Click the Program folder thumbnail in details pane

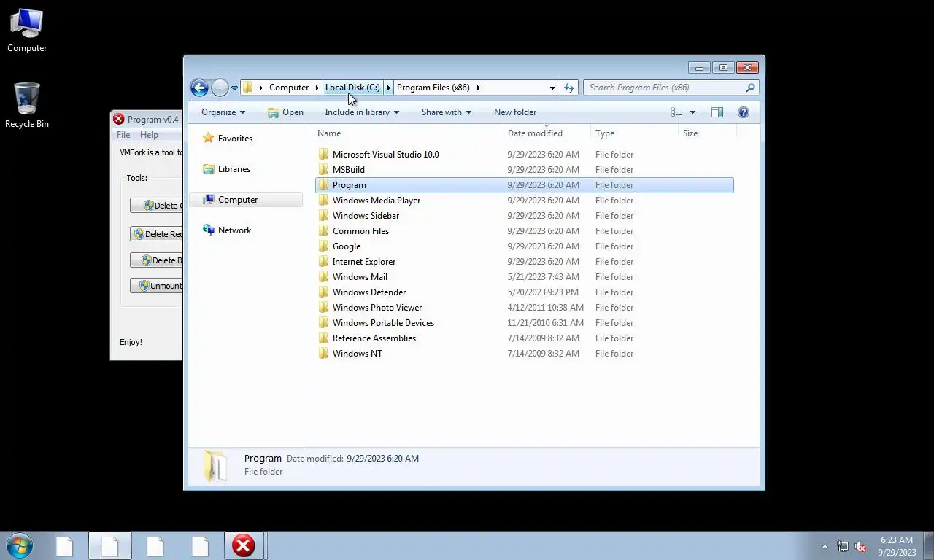pyautogui.click(x=215, y=466)
